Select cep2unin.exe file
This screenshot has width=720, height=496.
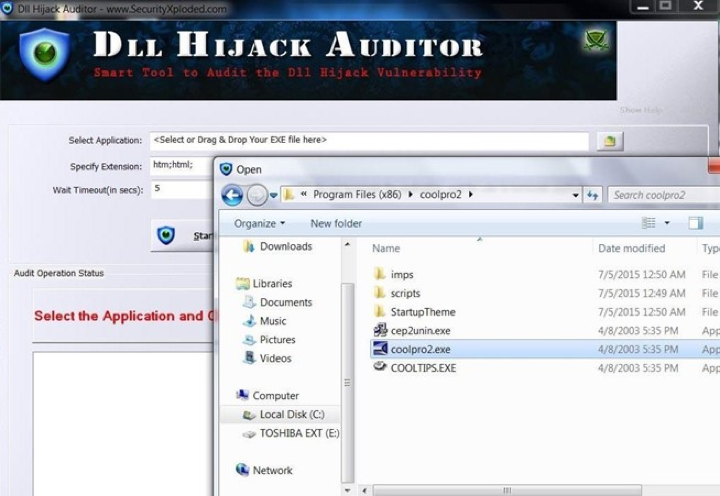point(420,330)
